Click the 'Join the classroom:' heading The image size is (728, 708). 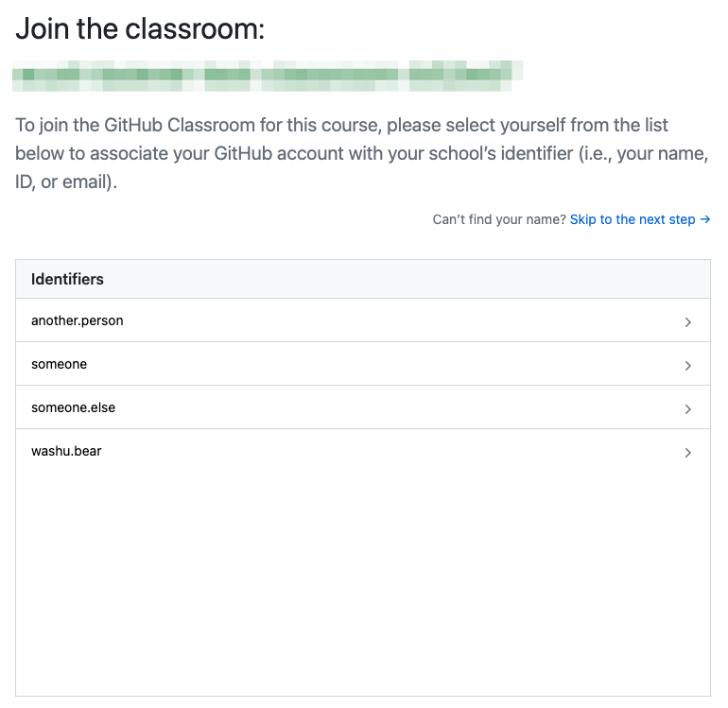(140, 29)
